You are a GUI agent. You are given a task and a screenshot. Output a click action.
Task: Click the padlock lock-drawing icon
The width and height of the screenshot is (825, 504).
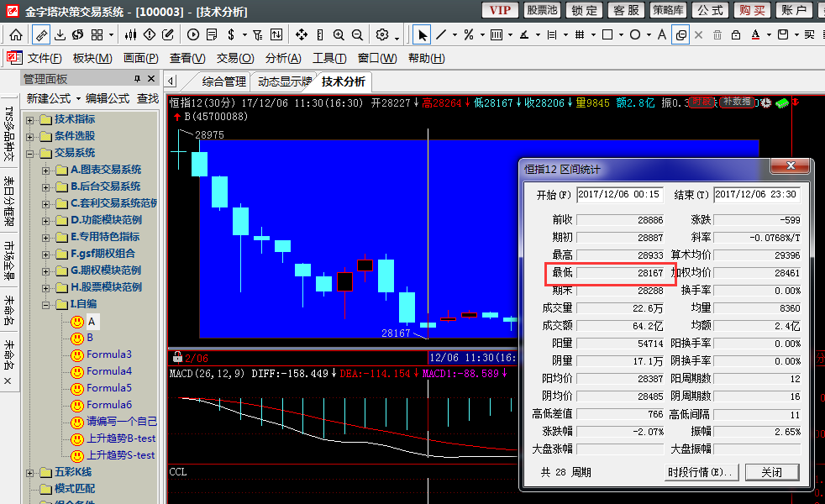coord(736,34)
